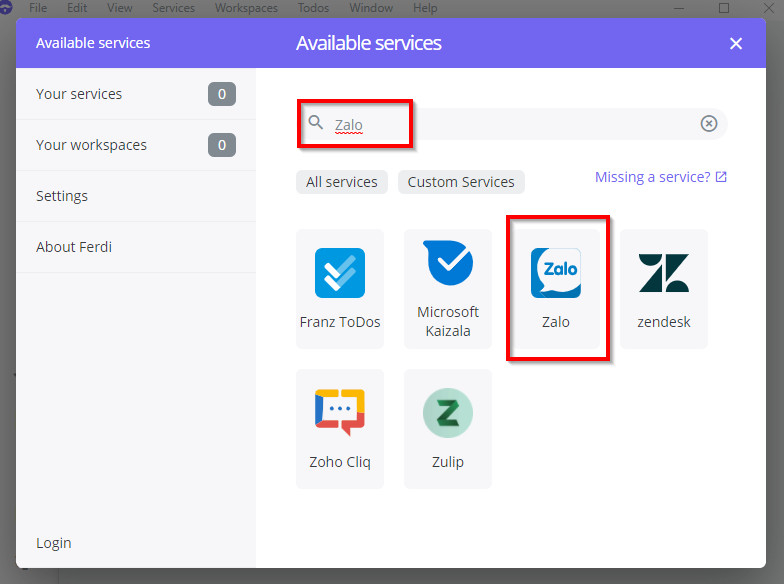Click the Ferdi app logo
The height and width of the screenshot is (584, 784).
[6, 8]
